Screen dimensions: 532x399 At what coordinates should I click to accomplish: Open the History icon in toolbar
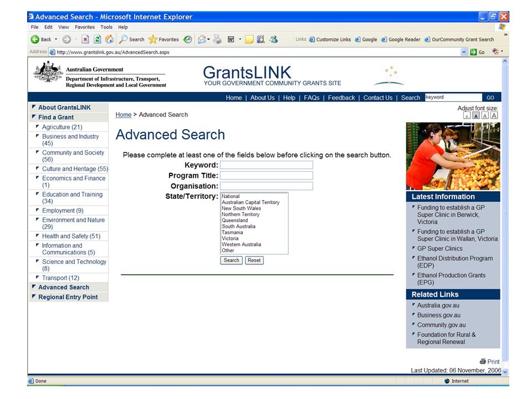tap(188, 39)
